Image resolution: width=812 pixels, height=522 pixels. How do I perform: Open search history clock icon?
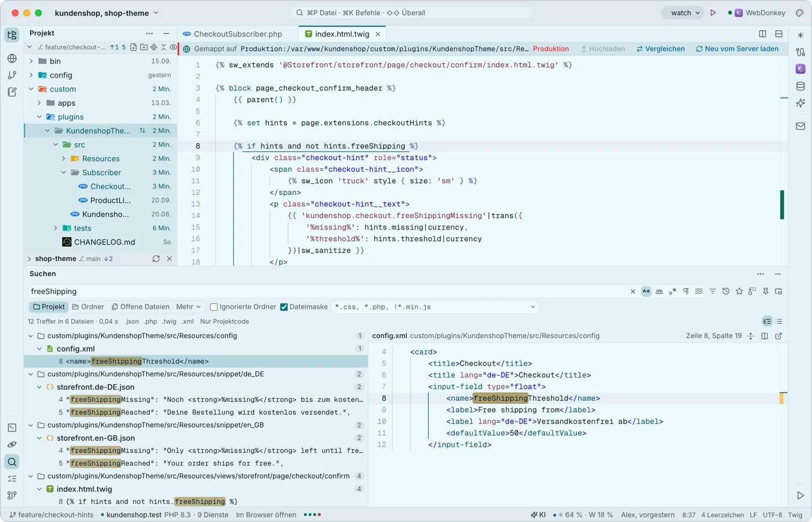(726, 291)
